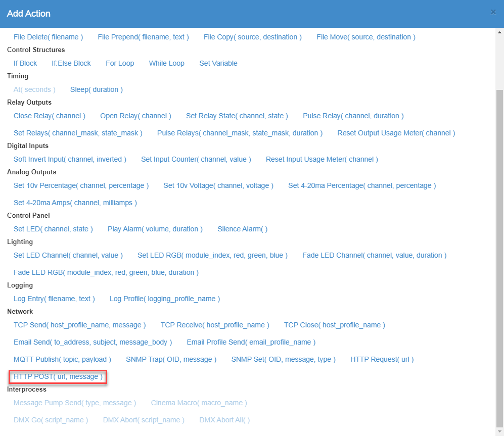Select the DMX Abort All( ) action
The height and width of the screenshot is (437, 504).
click(x=224, y=420)
